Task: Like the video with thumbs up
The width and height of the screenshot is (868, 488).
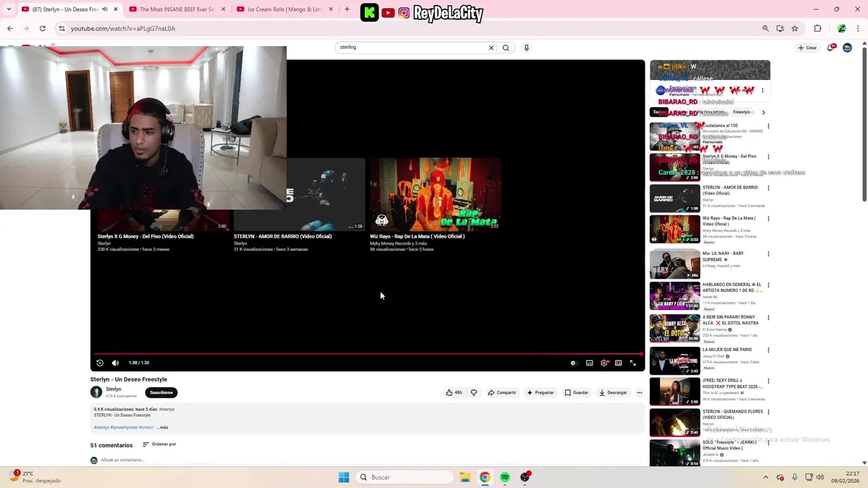Action: click(454, 392)
